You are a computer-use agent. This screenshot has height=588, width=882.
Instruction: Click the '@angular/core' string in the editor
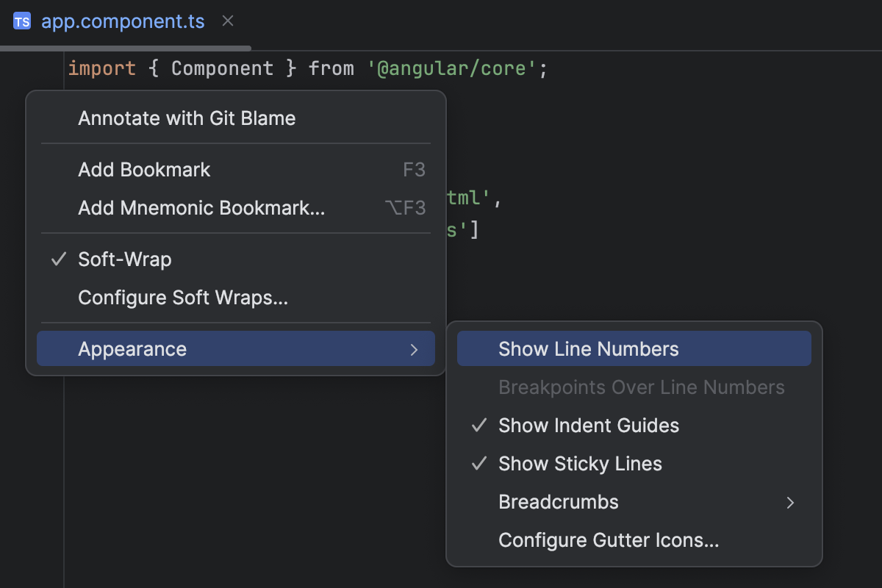(x=449, y=68)
